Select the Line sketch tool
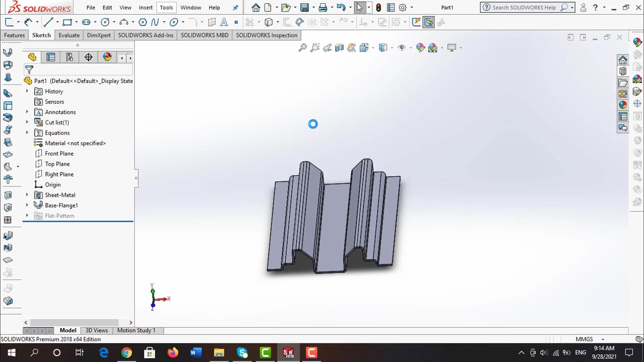The width and height of the screenshot is (644, 362). click(x=48, y=22)
